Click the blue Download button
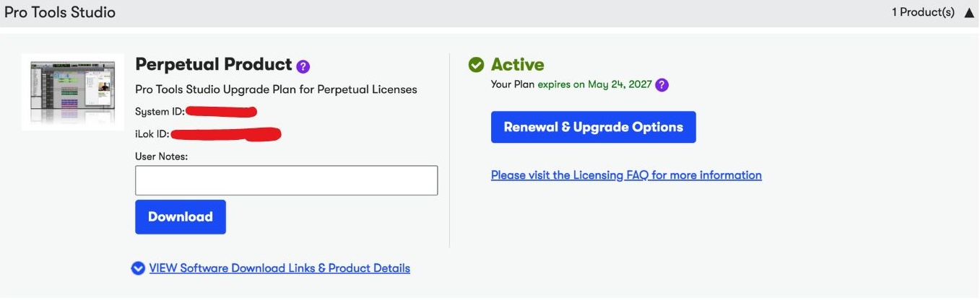Viewport: 980px width, 300px height. coord(181,217)
